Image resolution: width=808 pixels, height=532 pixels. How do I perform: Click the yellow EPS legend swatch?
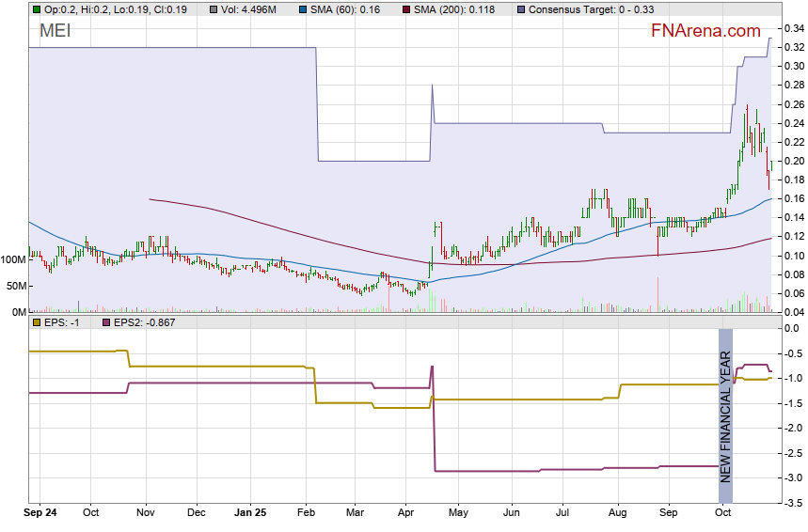click(37, 322)
